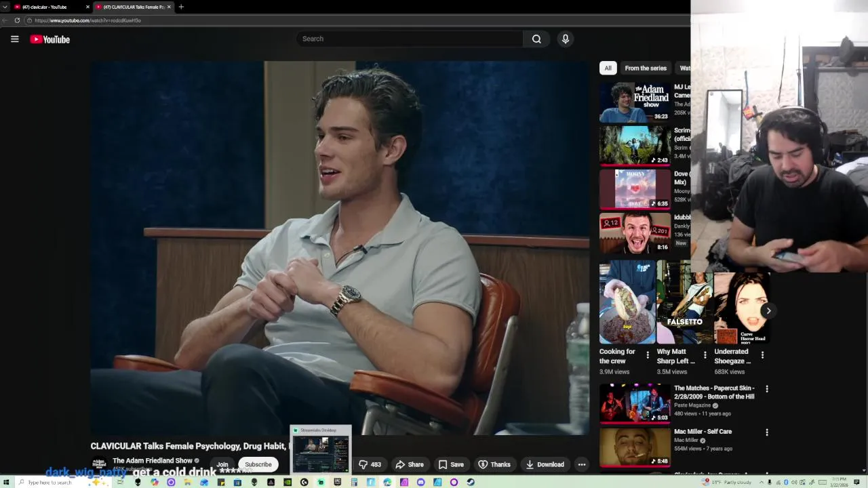Open the 'Cooking for the crew' short

tap(627, 302)
